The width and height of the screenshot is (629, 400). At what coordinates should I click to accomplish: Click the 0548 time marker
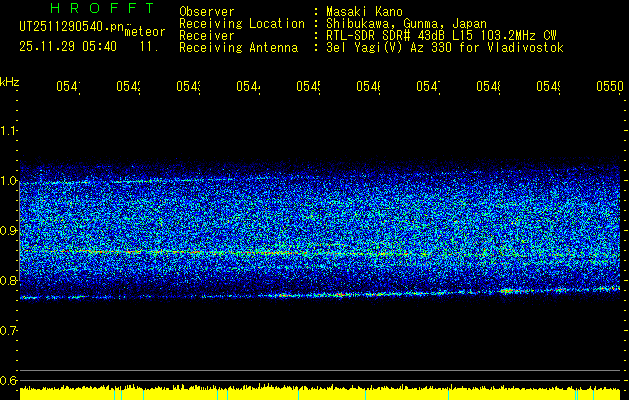pyautogui.click(x=489, y=86)
